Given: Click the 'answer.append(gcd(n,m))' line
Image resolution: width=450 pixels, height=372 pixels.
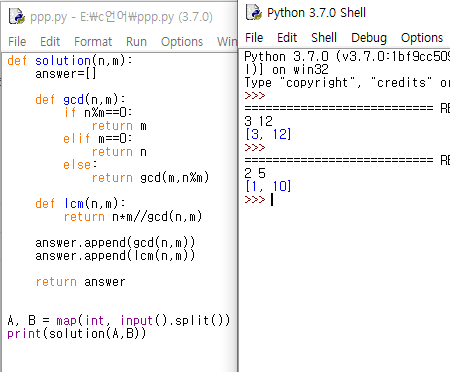Looking at the screenshot, I should tap(115, 243).
